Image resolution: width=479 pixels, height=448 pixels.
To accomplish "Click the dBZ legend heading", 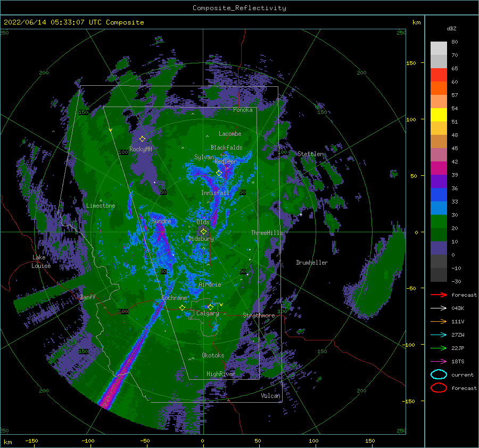I will [451, 28].
